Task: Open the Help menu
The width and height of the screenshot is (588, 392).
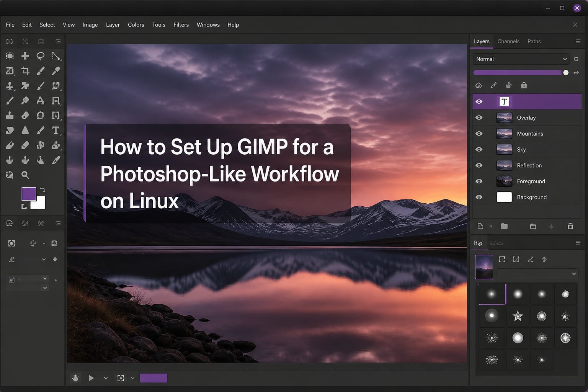Action: tap(233, 24)
